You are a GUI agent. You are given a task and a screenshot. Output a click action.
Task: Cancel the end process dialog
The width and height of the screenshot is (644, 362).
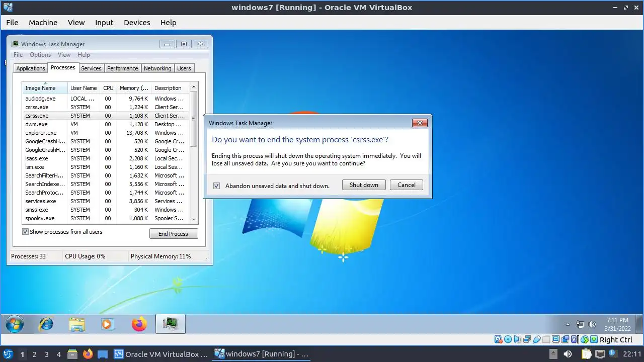coord(407,185)
